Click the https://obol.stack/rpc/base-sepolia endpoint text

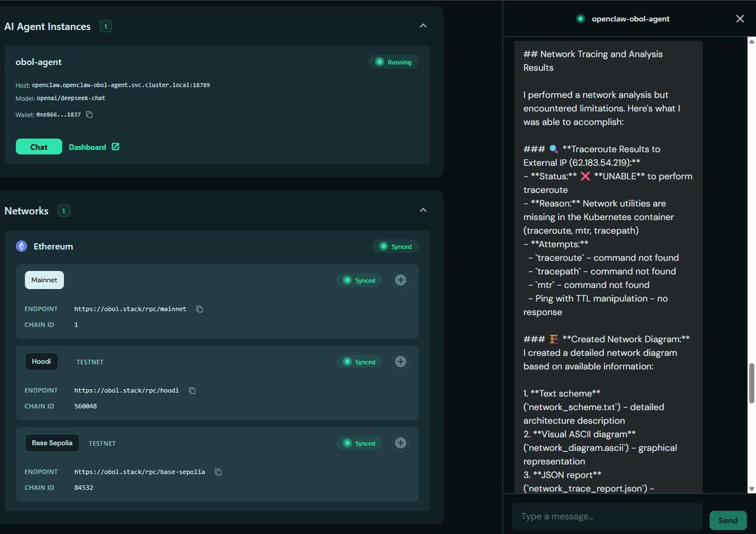click(140, 472)
